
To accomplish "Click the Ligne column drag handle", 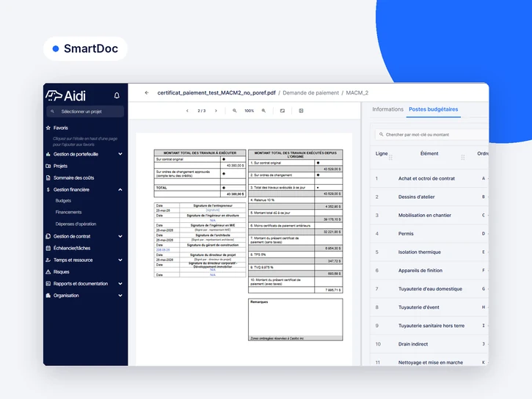I will 390,157.
